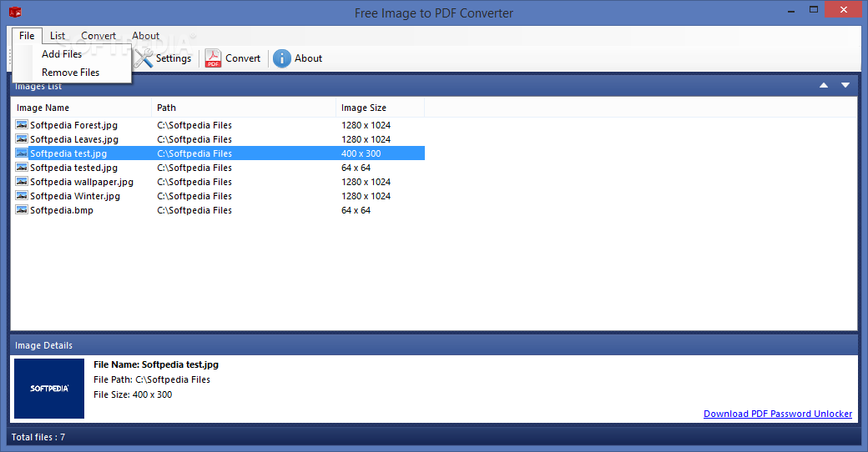This screenshot has width=868, height=452.
Task: Sort by Image Name column header
Action: [81, 108]
